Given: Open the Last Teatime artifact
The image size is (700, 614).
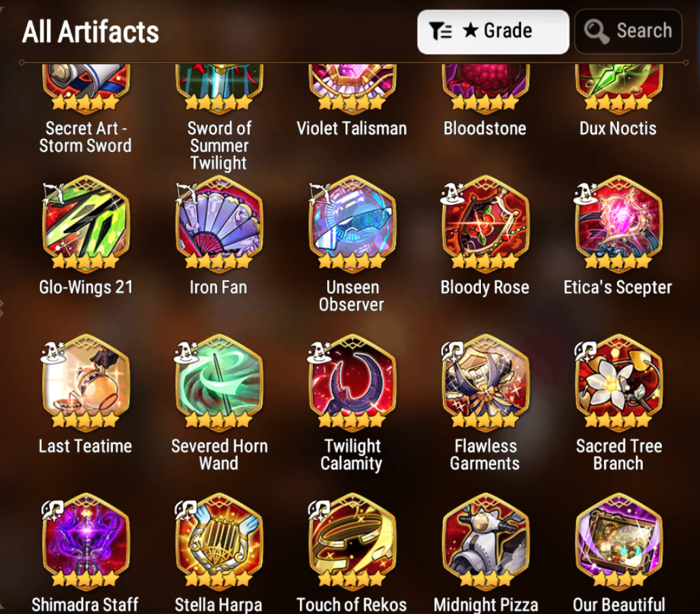Looking at the screenshot, I should pos(86,383).
